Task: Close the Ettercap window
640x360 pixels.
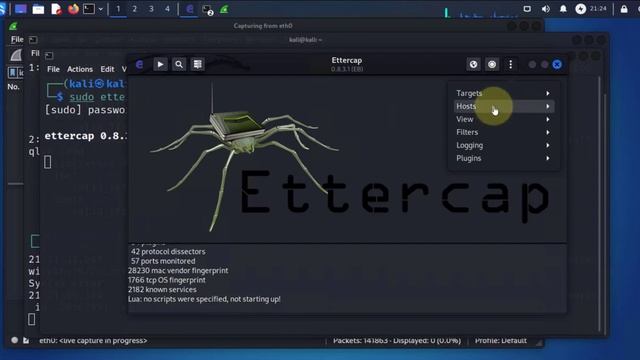Action: pyautogui.click(x=557, y=64)
